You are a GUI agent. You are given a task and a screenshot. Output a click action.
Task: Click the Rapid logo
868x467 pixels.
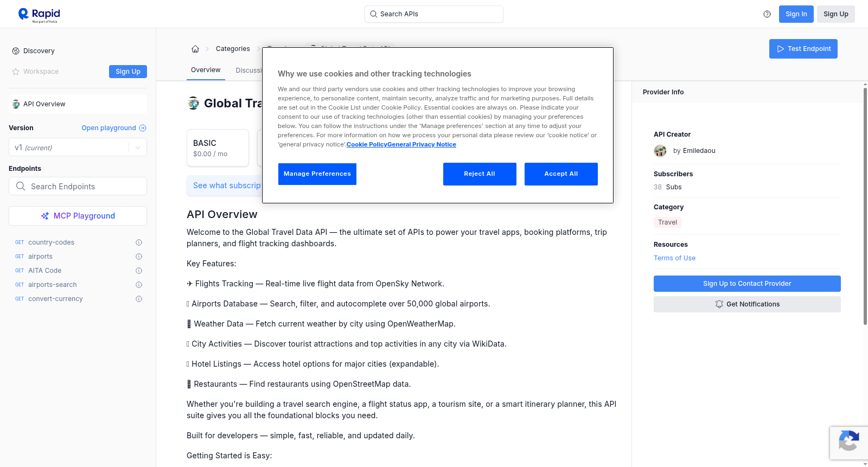[39, 15]
